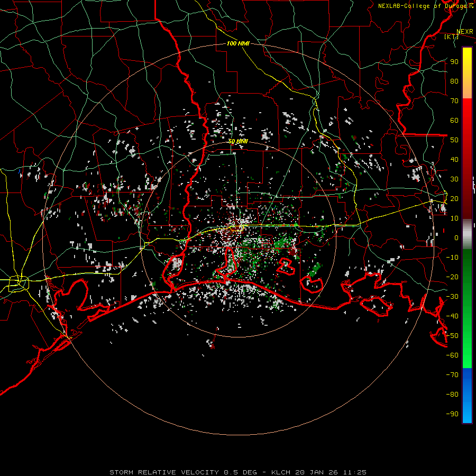Select the -10 value on the velocity scale
The width and height of the screenshot is (476, 476).
point(452,258)
